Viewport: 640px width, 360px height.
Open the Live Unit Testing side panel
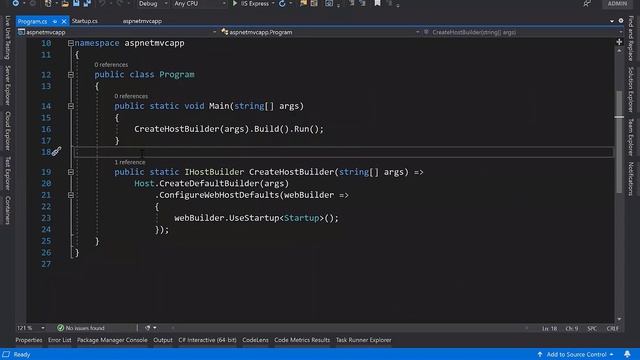pyautogui.click(x=7, y=38)
